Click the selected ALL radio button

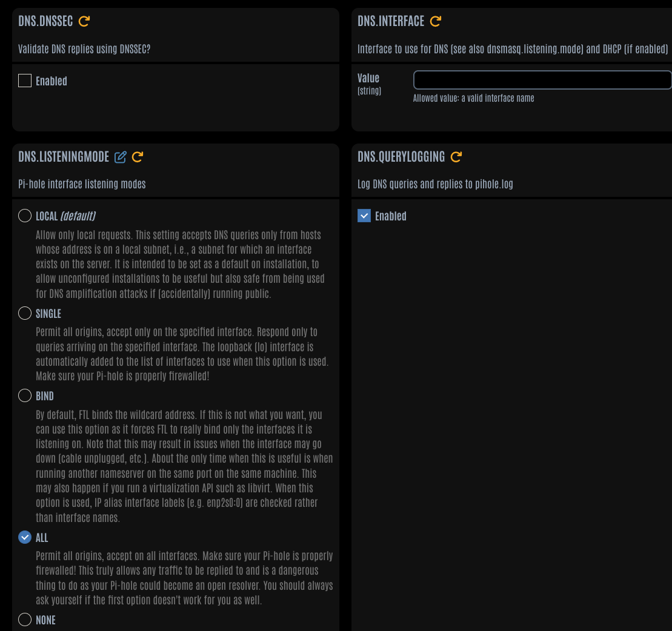coord(25,537)
